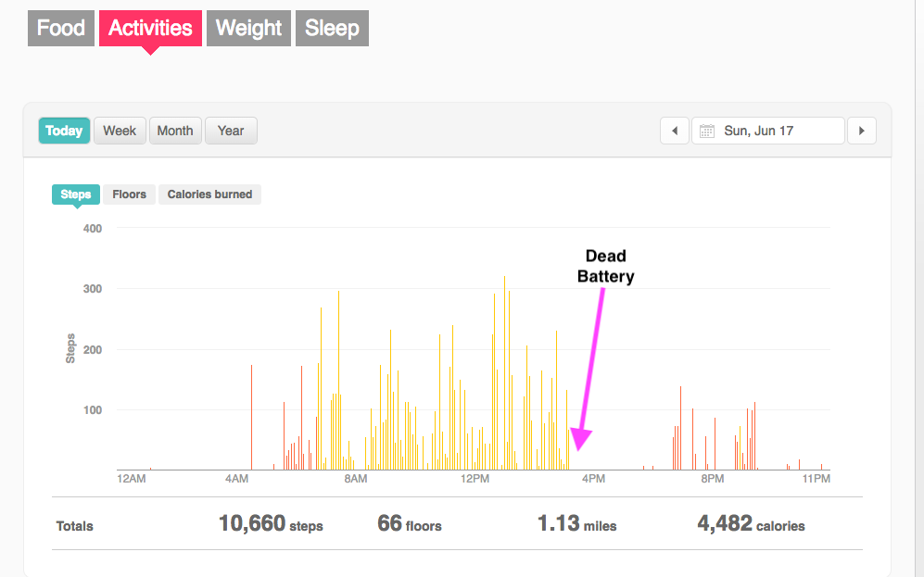Go to previous day with left arrow
The image size is (924, 577).
(675, 131)
